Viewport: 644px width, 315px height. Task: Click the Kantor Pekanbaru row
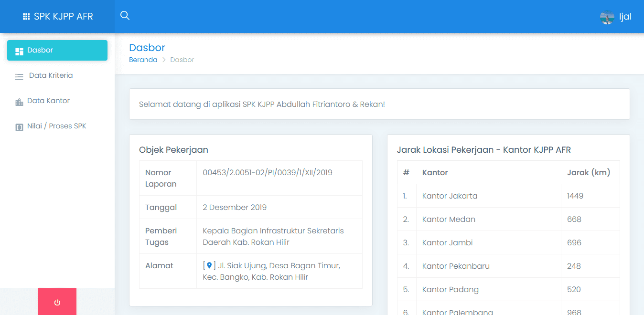point(508,266)
